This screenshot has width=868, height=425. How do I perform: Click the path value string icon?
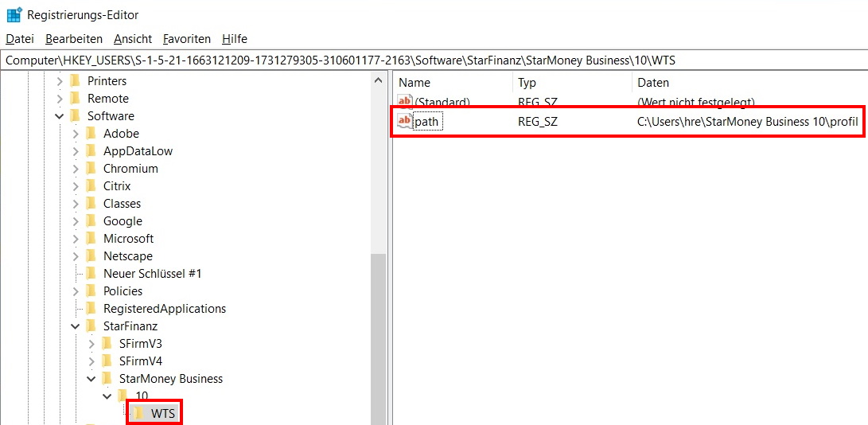pos(405,121)
